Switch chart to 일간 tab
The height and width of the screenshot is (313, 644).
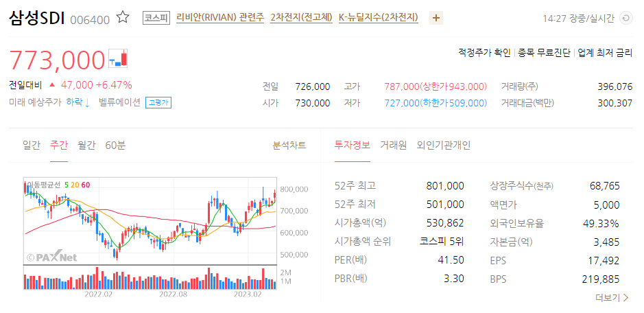(32, 146)
